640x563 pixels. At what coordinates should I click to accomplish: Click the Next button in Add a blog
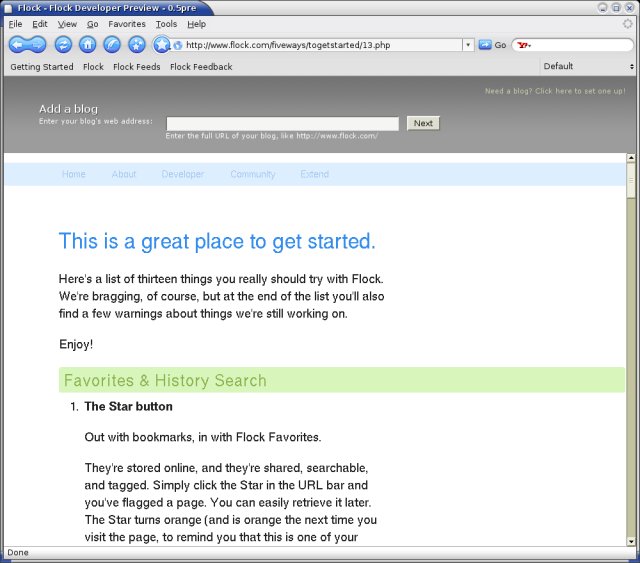(x=423, y=123)
